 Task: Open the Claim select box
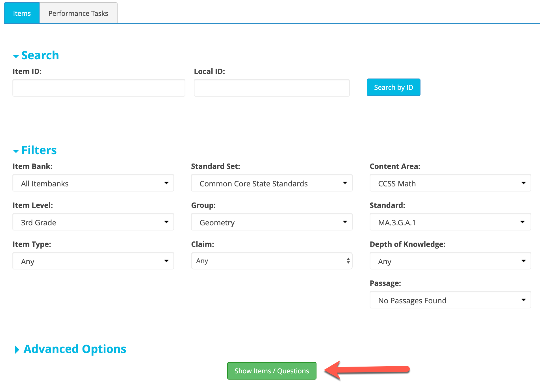[272, 261]
